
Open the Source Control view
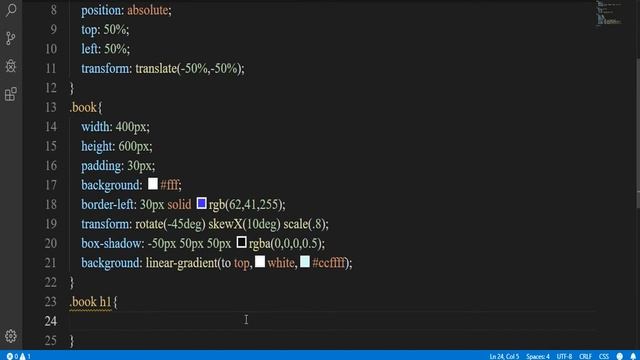tap(11, 38)
